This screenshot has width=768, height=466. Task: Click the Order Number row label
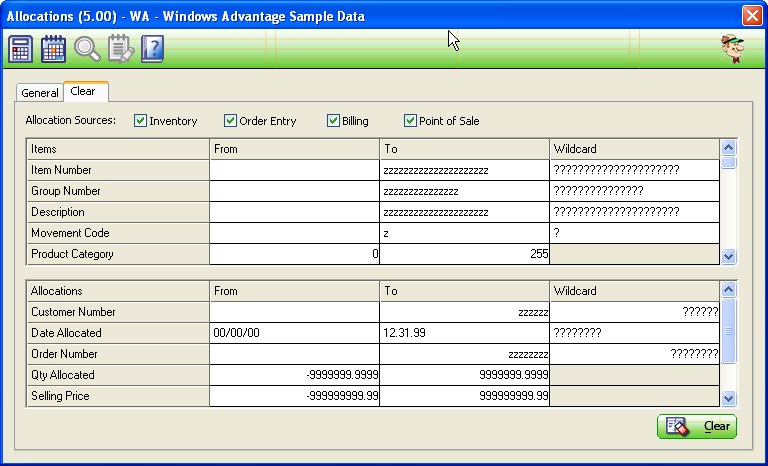118,354
